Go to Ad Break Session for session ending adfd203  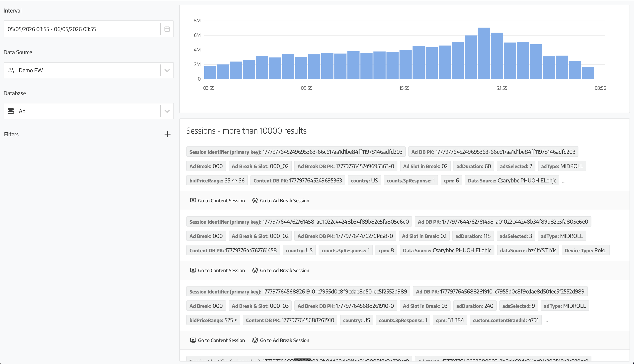tap(281, 201)
